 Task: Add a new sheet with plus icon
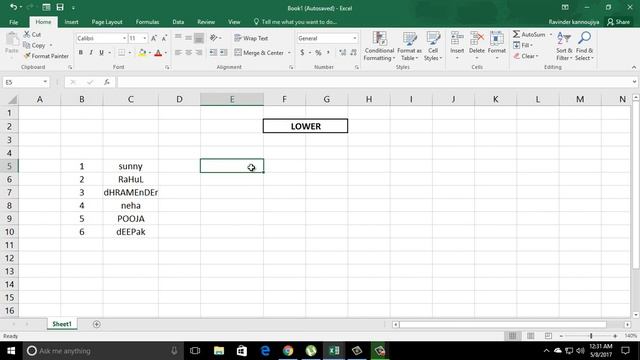click(x=97, y=324)
